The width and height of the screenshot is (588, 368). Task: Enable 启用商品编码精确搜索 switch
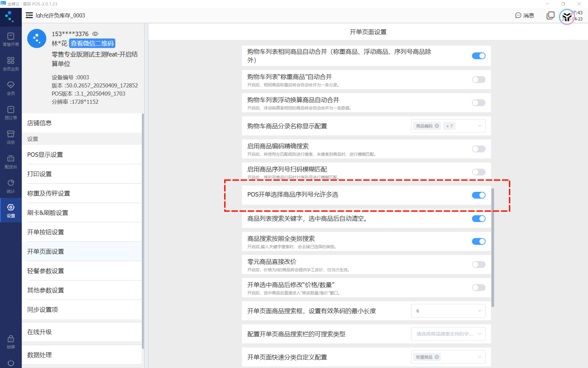coord(479,149)
